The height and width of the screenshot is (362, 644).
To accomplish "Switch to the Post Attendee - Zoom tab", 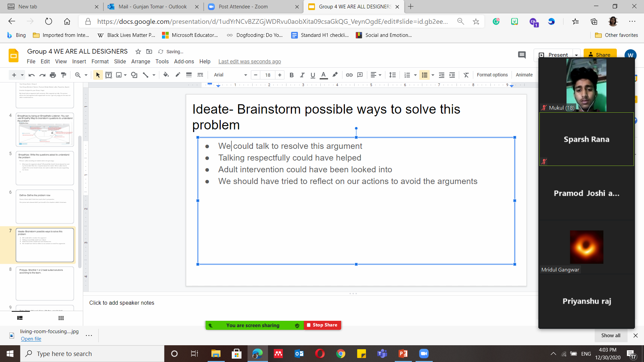I will [x=253, y=7].
